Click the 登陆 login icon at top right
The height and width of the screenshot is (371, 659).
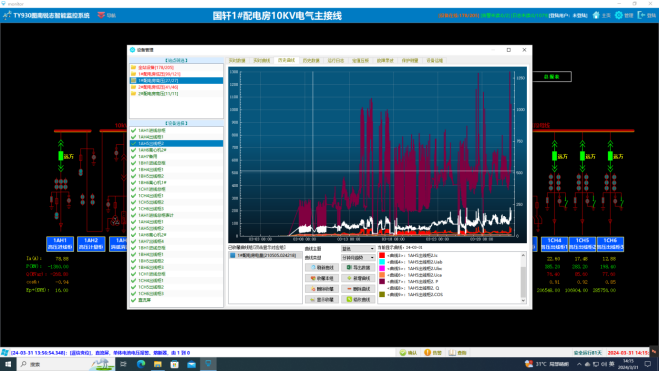[x=641, y=15]
